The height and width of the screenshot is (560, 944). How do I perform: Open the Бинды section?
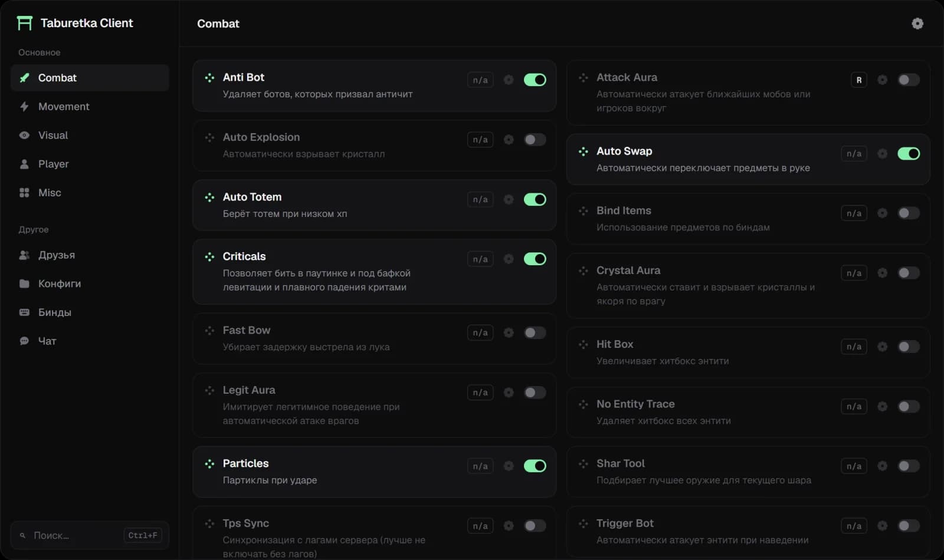click(x=90, y=312)
